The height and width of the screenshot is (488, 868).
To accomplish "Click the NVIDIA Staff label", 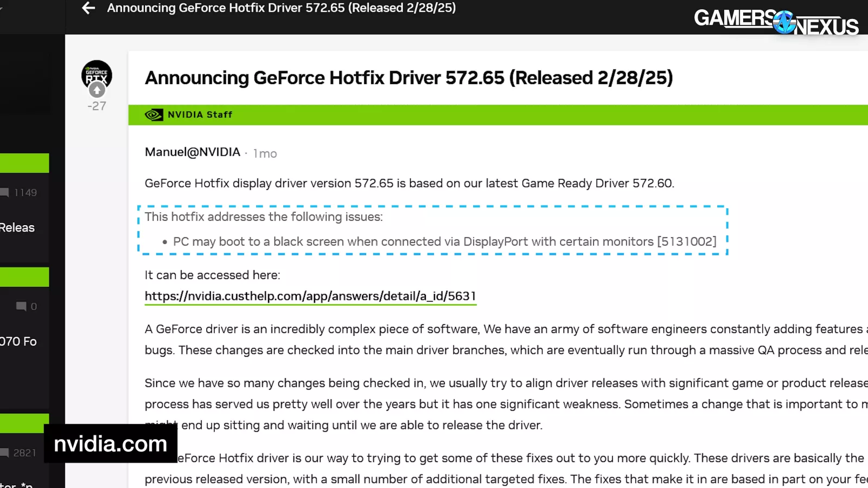I will click(x=200, y=115).
